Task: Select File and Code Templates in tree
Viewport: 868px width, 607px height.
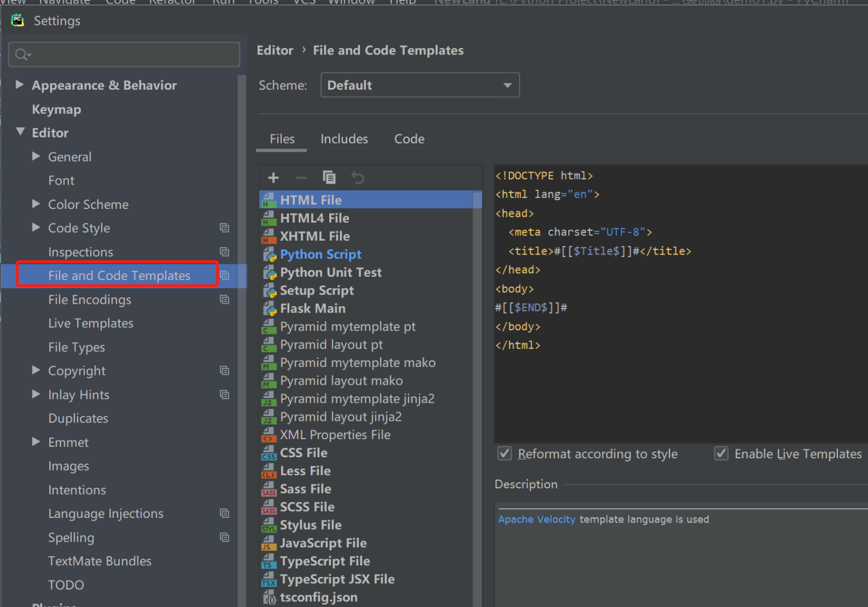Action: [x=119, y=275]
